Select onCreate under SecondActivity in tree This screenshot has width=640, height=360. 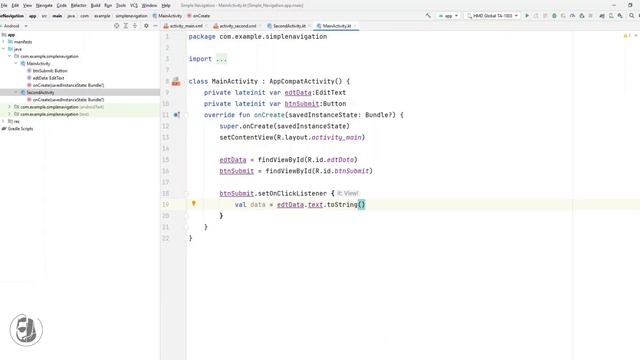point(68,100)
